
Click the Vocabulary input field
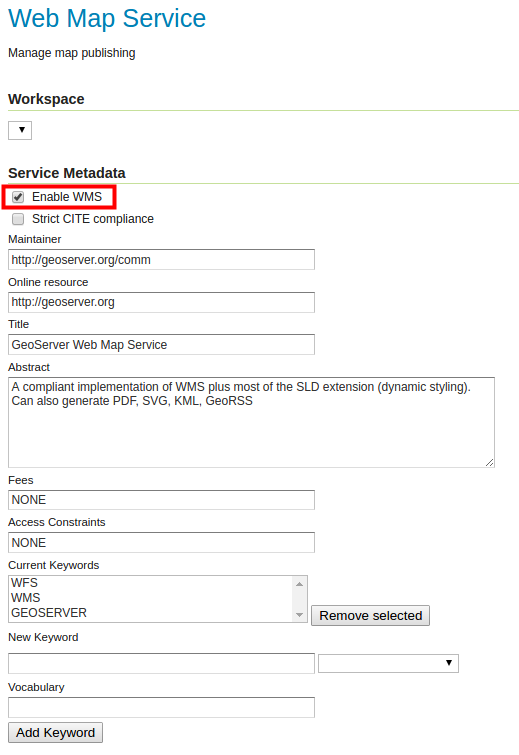(161, 707)
